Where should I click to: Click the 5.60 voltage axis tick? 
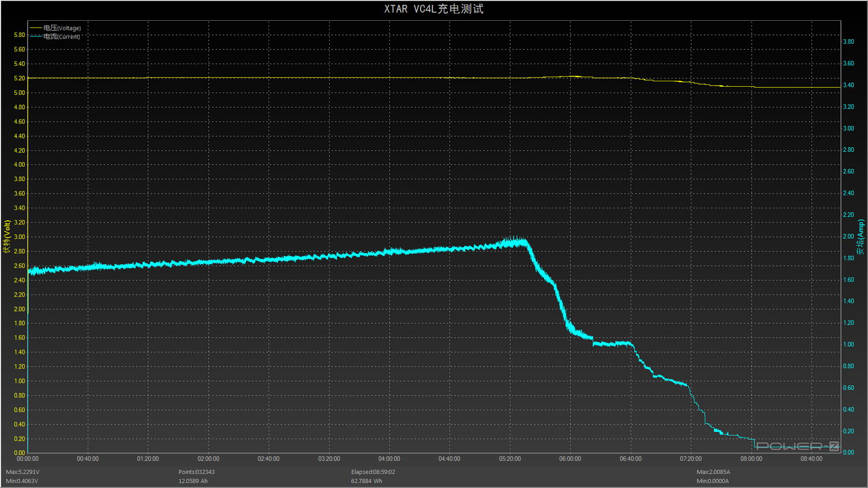[19, 49]
